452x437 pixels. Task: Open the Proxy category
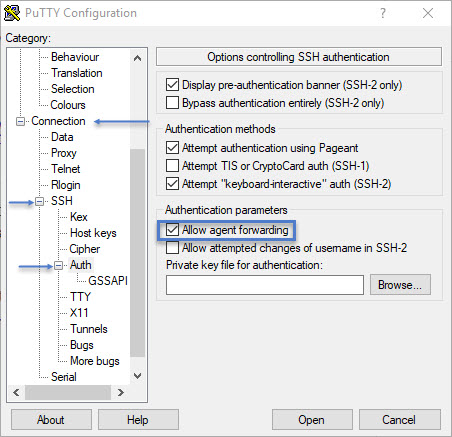[64, 153]
